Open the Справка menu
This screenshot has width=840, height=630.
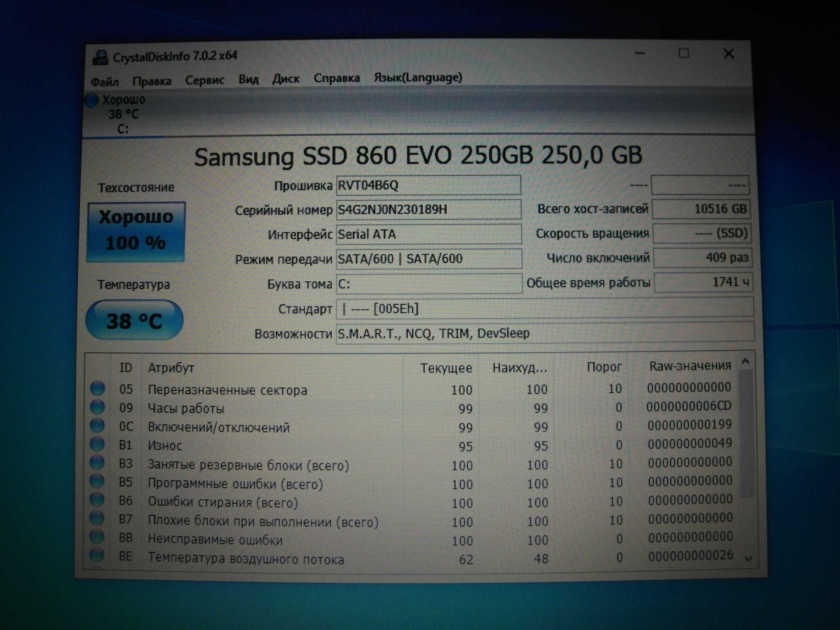click(x=337, y=78)
